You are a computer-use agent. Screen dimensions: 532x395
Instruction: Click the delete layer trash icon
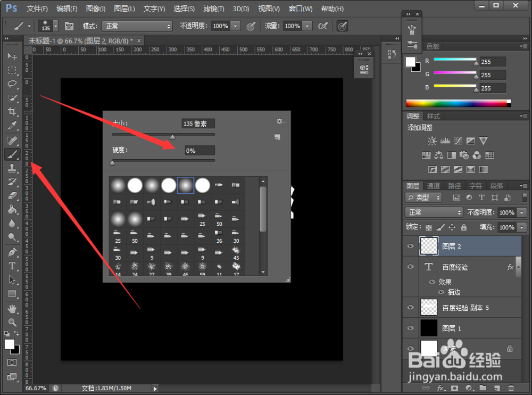[511, 388]
